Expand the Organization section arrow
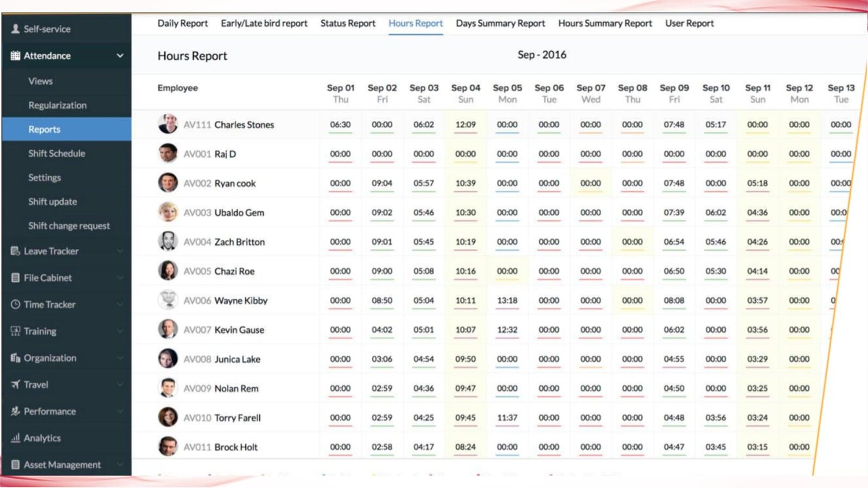Viewport: 868px width, 488px height. (x=120, y=358)
